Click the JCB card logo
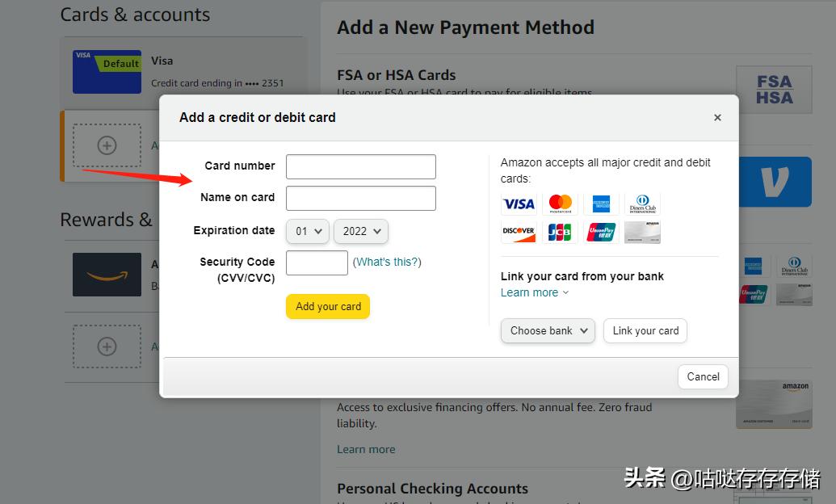 coord(560,232)
